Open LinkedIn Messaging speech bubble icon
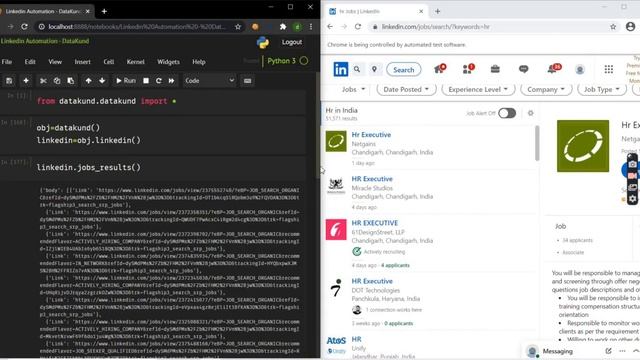The image size is (640, 360). click(523, 69)
